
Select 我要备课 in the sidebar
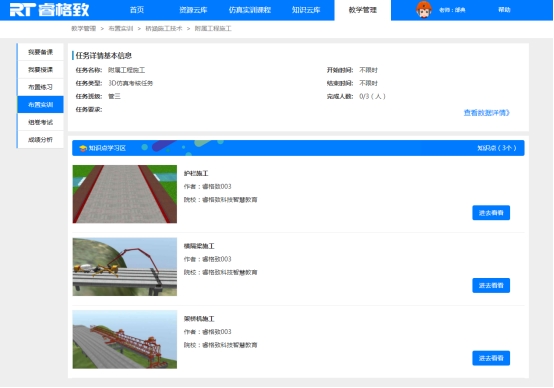40,52
